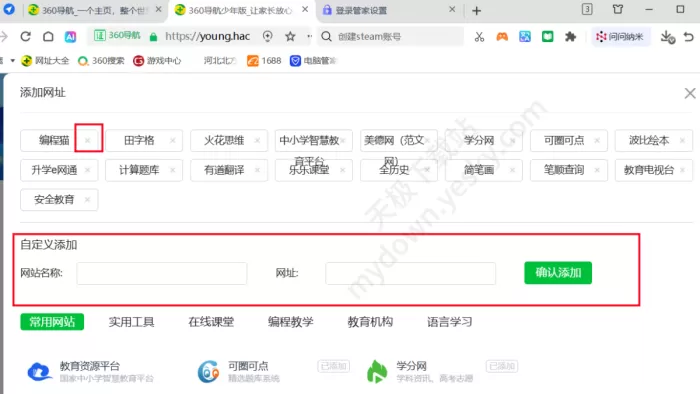700x394 pixels.
Task: Click the 360导航 site badge in address bar
Action: [118, 36]
